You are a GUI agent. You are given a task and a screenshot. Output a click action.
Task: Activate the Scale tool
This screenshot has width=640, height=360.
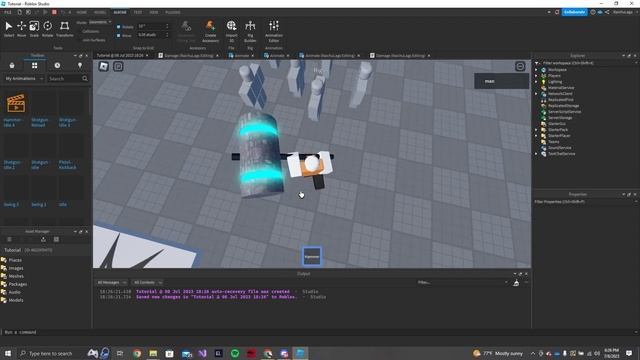pyautogui.click(x=34, y=29)
